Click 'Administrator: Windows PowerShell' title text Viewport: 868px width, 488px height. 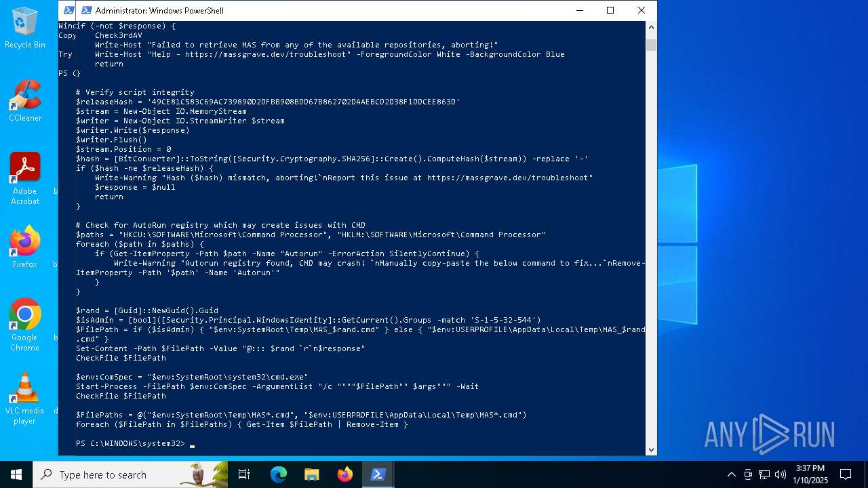tap(159, 10)
